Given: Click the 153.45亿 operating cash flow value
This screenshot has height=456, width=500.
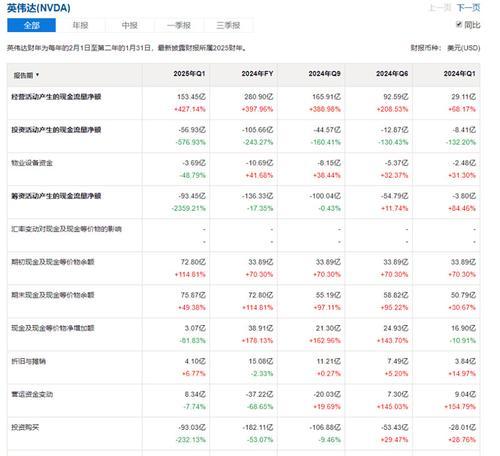Looking at the screenshot, I should coord(191,97).
